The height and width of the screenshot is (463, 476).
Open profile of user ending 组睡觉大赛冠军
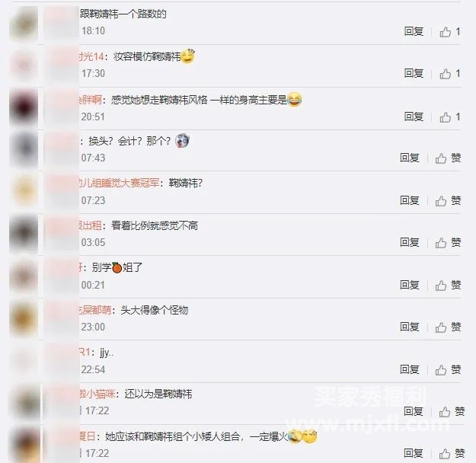[x=119, y=183]
